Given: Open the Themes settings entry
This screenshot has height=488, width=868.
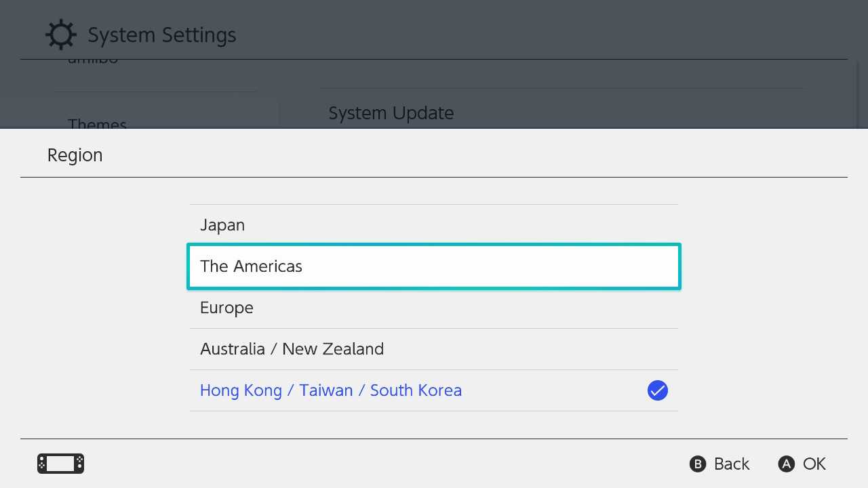Looking at the screenshot, I should (x=97, y=125).
